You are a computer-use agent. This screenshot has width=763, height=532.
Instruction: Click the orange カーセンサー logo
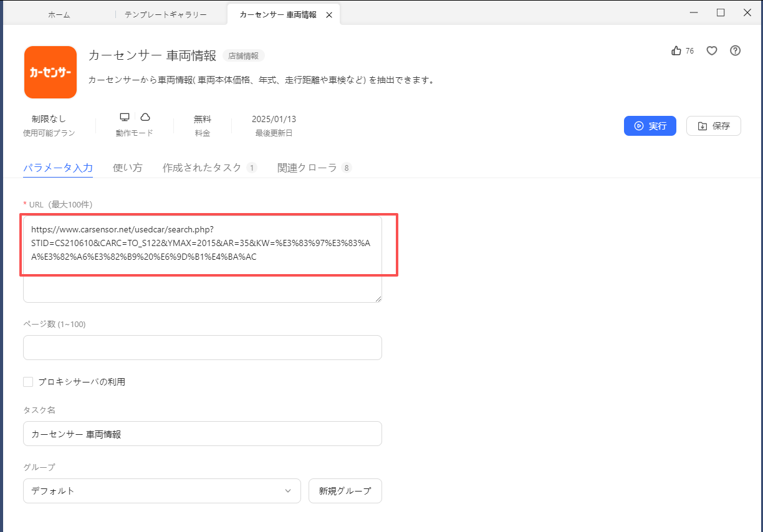[x=50, y=72]
